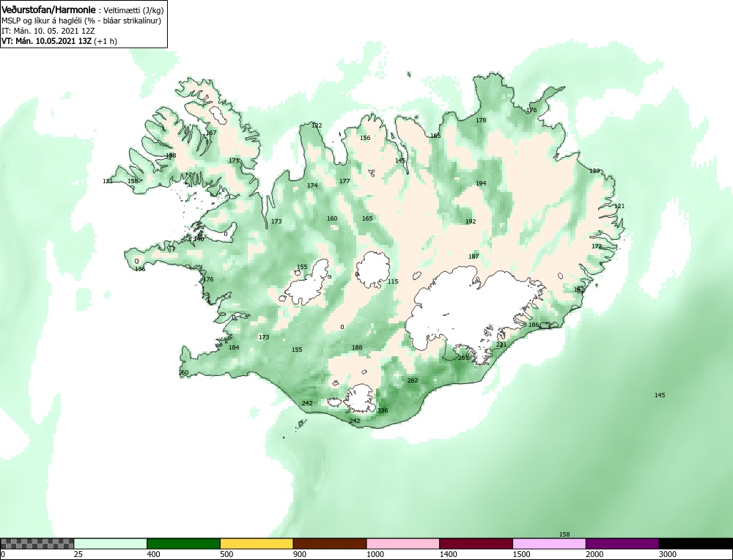Click the map value 177
733x560 pixels.
345,181
